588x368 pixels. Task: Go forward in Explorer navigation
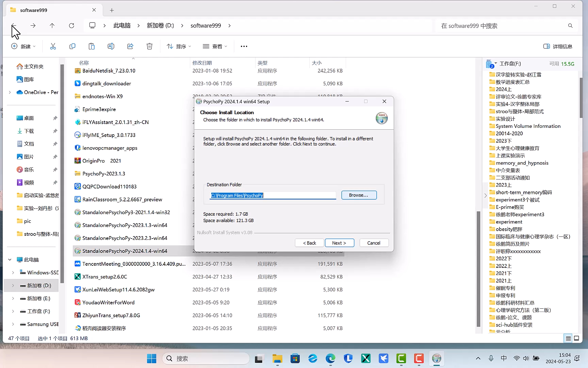pos(33,26)
